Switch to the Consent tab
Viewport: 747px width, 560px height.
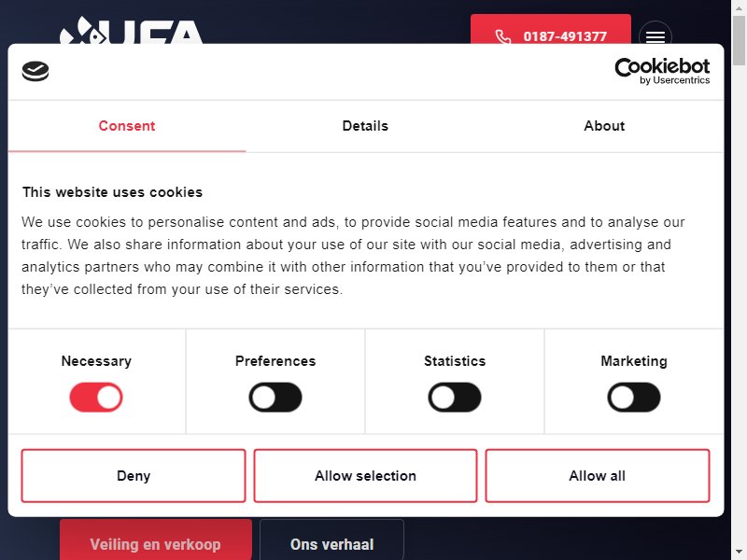pos(127,126)
